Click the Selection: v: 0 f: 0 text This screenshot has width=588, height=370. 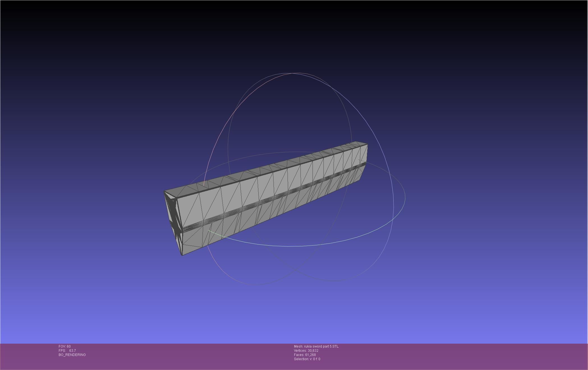[x=307, y=359]
